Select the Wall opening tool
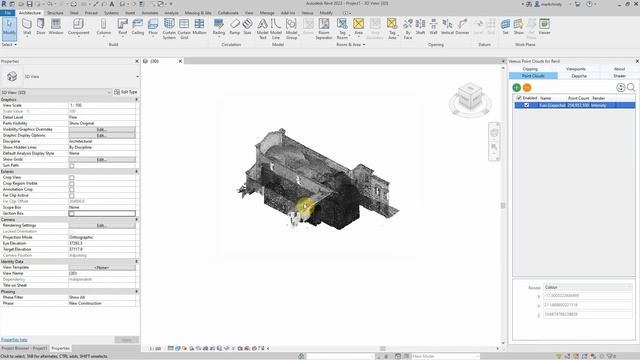The width and height of the screenshot is (640, 360). point(433,27)
